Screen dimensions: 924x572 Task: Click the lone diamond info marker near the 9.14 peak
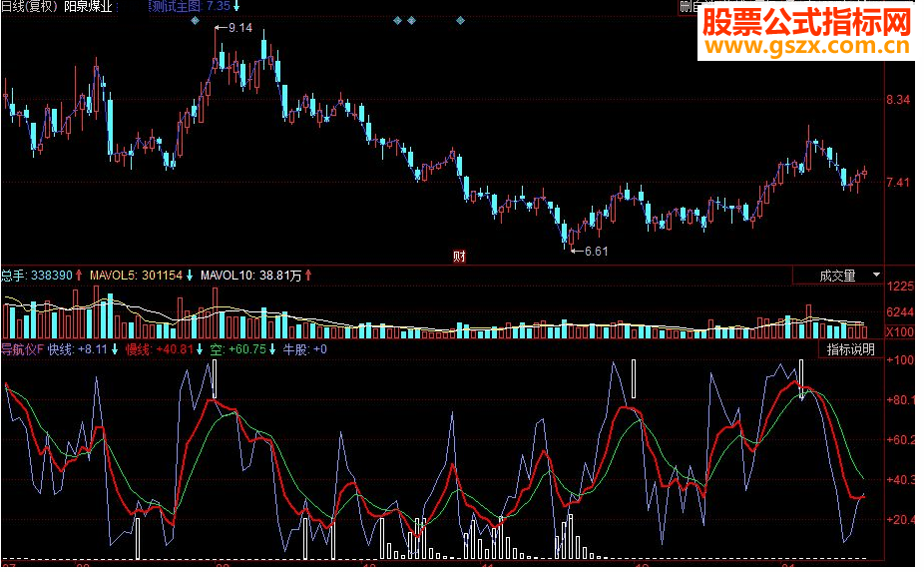pos(195,21)
